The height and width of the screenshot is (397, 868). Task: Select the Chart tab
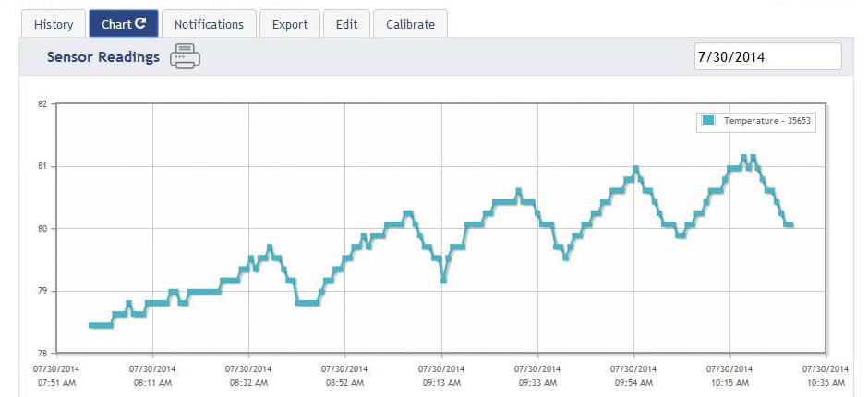pyautogui.click(x=124, y=24)
